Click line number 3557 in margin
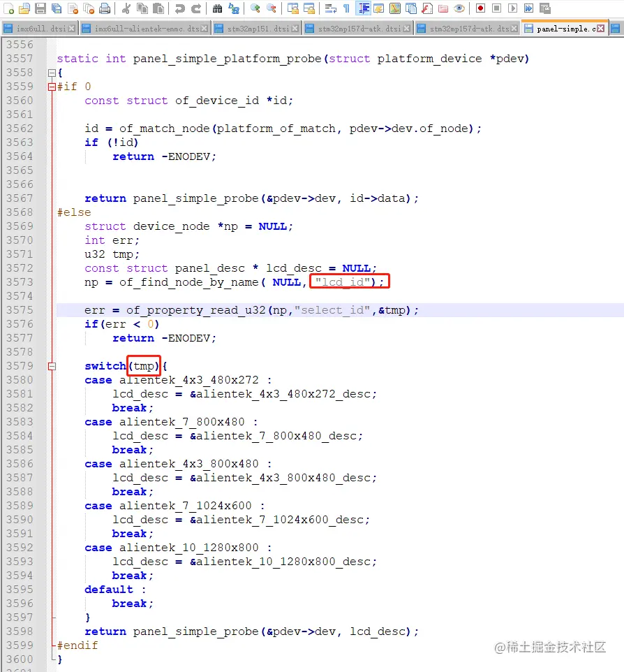The image size is (624, 672). [x=20, y=58]
